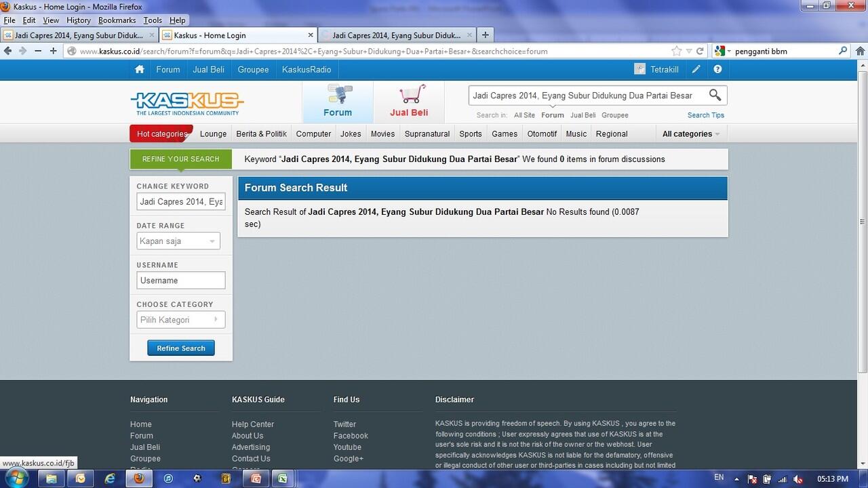Viewport: 868px width, 488px height.
Task: Click the vertical page scrollbar
Action: [863, 221]
